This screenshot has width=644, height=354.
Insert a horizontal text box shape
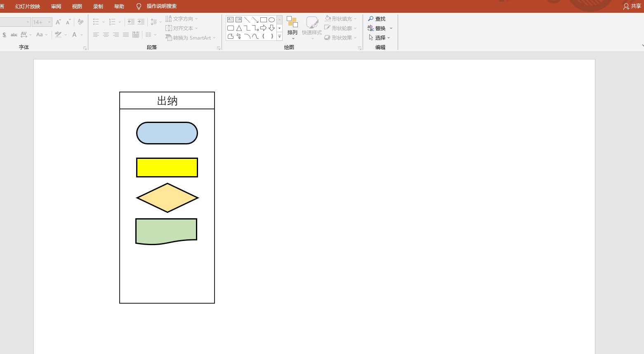[230, 20]
